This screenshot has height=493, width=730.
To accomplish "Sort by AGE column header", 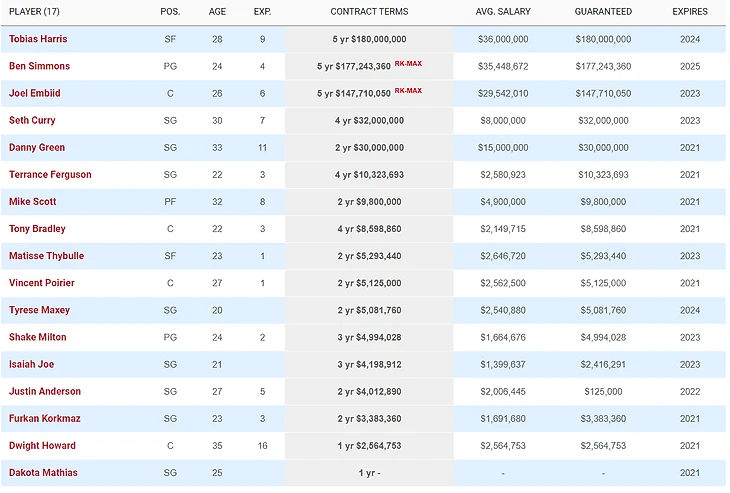I will point(217,12).
